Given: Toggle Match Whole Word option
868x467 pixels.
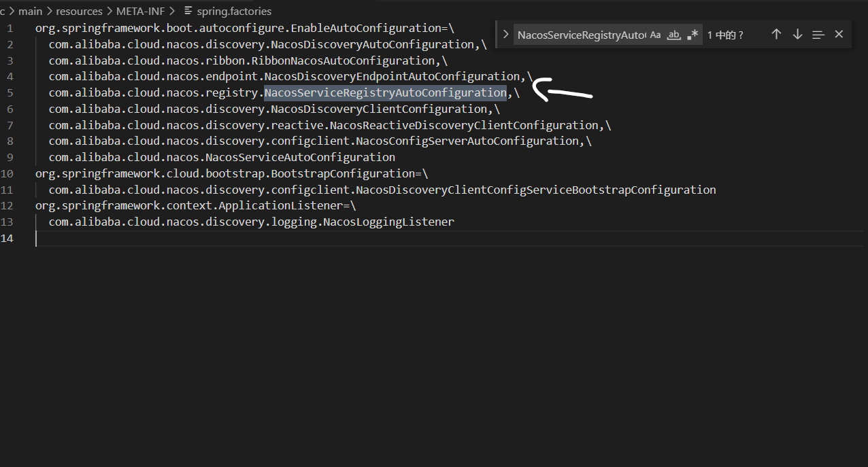Looking at the screenshot, I should 673,35.
